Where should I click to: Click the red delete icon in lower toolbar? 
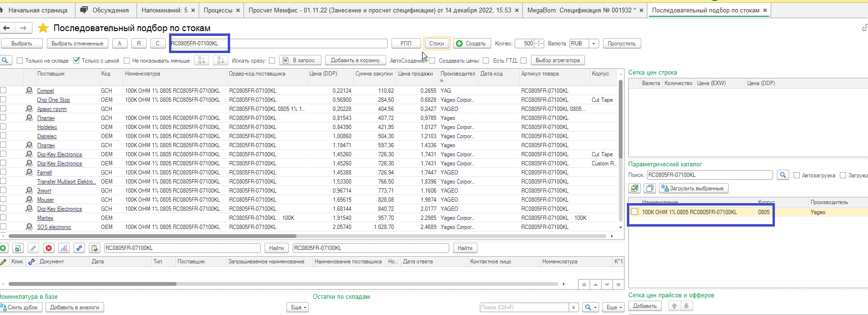(x=49, y=248)
